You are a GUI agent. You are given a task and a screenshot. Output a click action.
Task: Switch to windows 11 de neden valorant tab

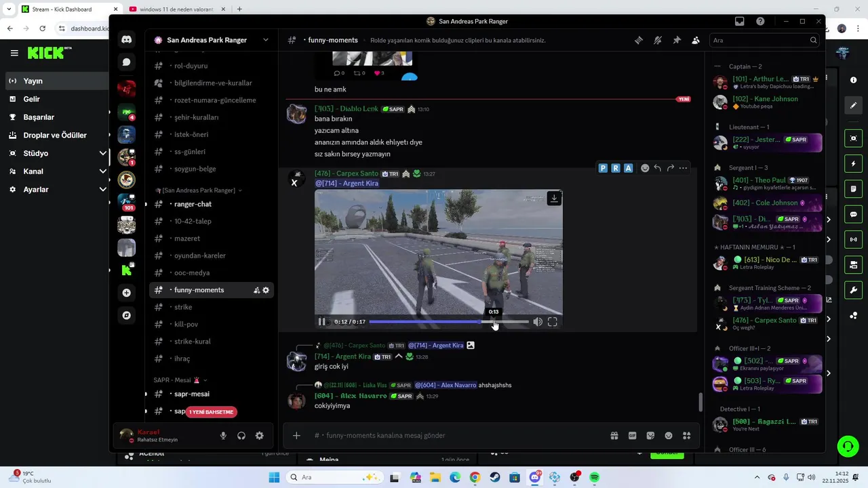[x=176, y=9]
